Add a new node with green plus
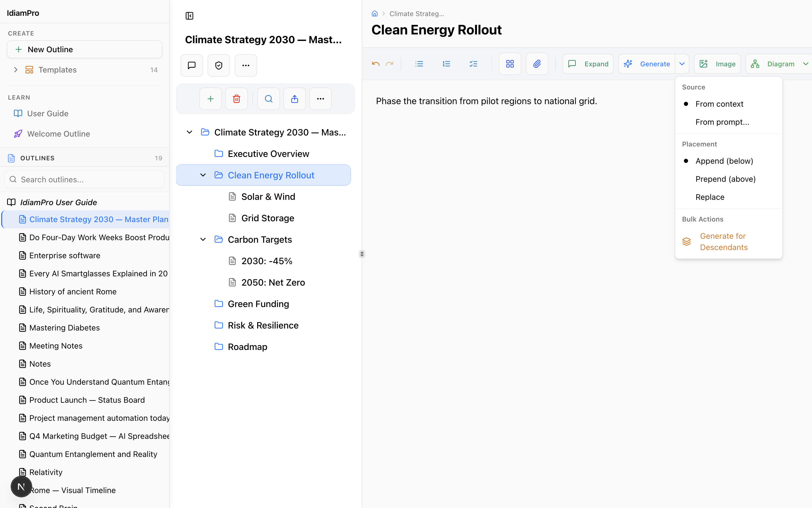Screen dimensions: 812x508 tap(210, 99)
